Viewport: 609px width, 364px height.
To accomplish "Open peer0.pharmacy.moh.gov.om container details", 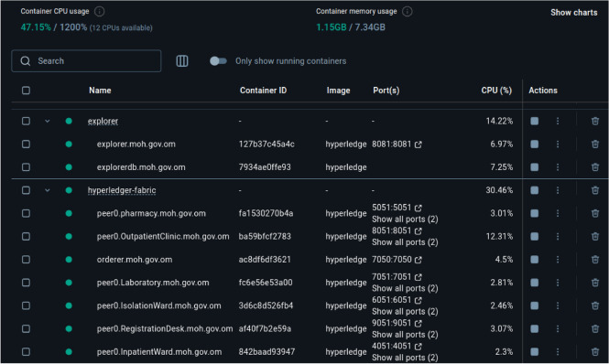I will (x=151, y=213).
